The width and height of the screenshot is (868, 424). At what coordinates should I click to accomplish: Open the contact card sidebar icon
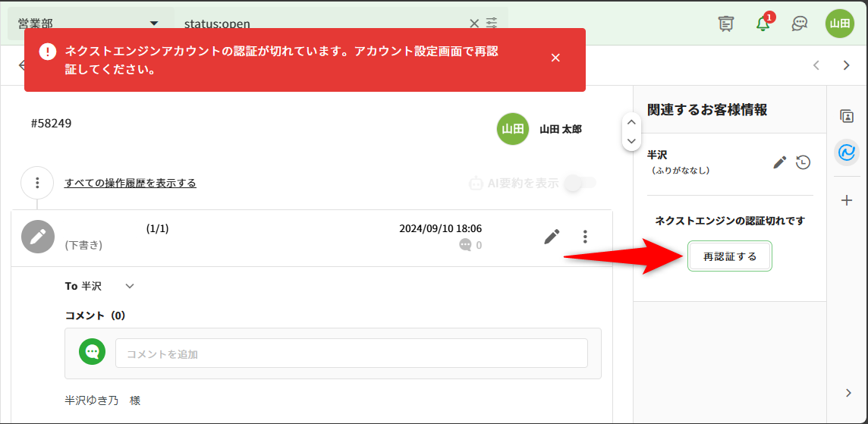847,116
